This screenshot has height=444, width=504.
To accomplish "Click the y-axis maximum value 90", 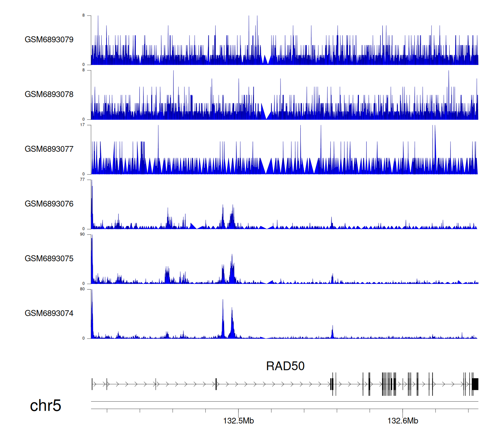I will (x=82, y=234).
